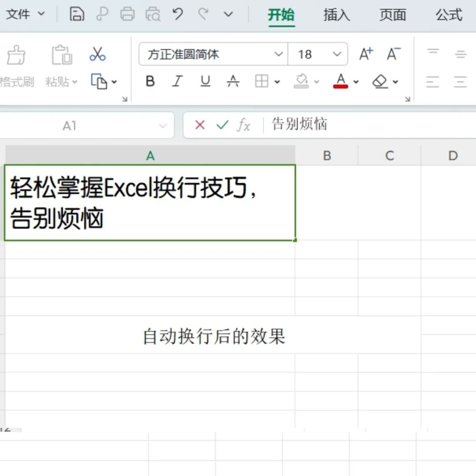Screen dimensions: 476x476
Task: Apply the red Font color
Action: coord(341,81)
